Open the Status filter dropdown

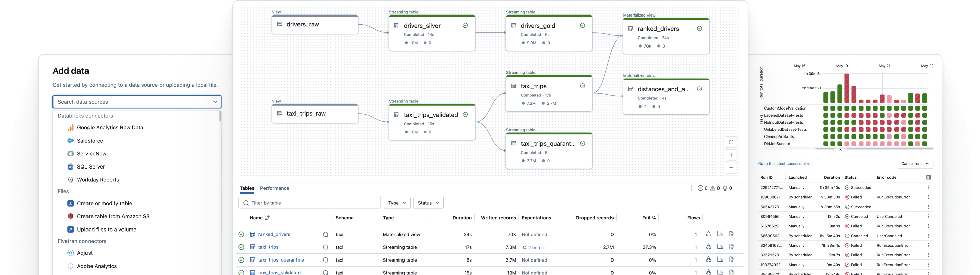tap(428, 203)
